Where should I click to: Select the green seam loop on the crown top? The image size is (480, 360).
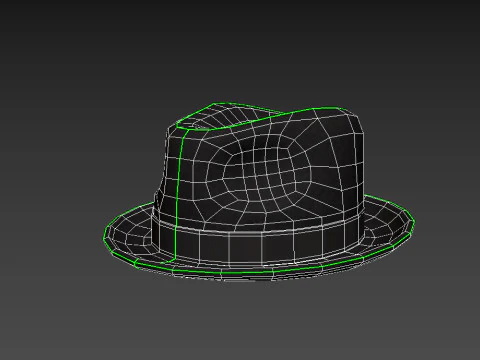pyautogui.click(x=263, y=117)
